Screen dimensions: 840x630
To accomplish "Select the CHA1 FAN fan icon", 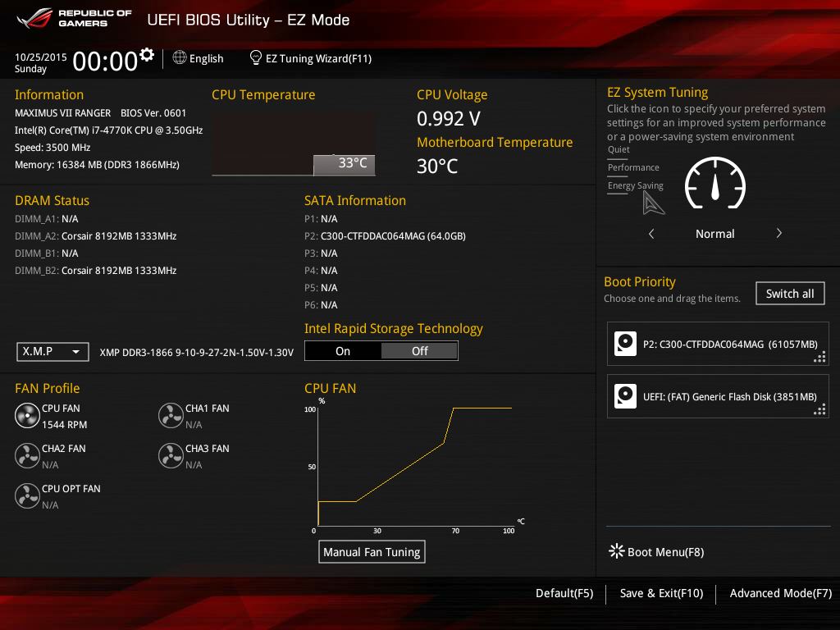I will click(x=171, y=416).
